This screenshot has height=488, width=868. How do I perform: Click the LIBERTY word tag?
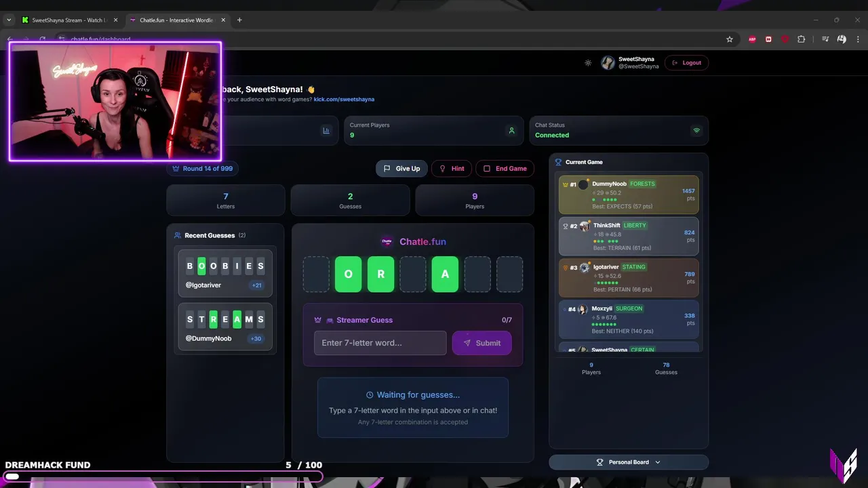(x=635, y=225)
